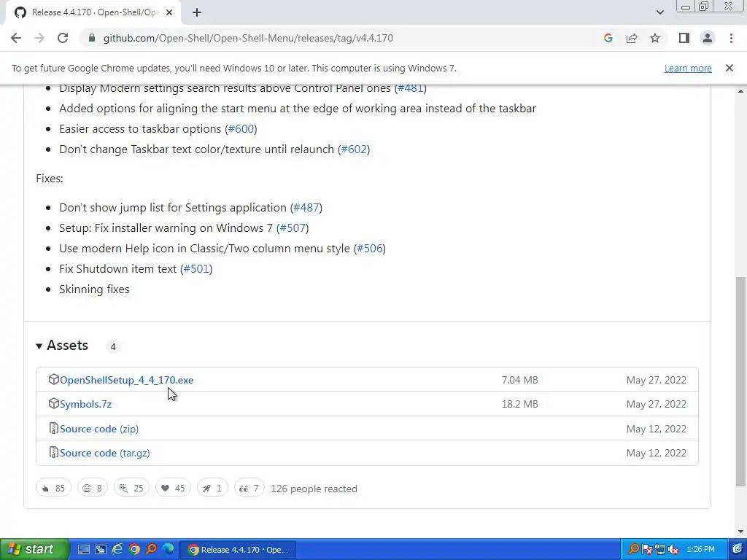Close the Release 4.4.170 tab
The image size is (747, 560).
pyautogui.click(x=169, y=12)
